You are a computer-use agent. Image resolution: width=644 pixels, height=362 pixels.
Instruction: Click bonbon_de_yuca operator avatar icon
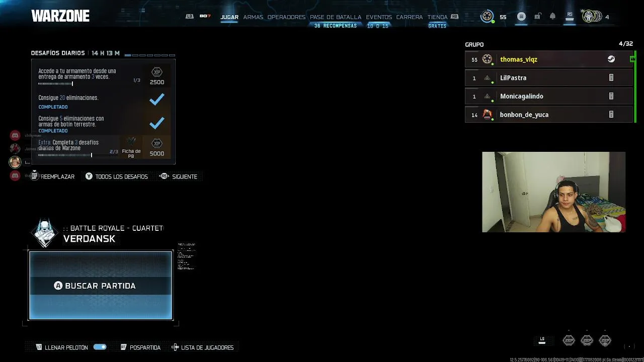click(487, 115)
